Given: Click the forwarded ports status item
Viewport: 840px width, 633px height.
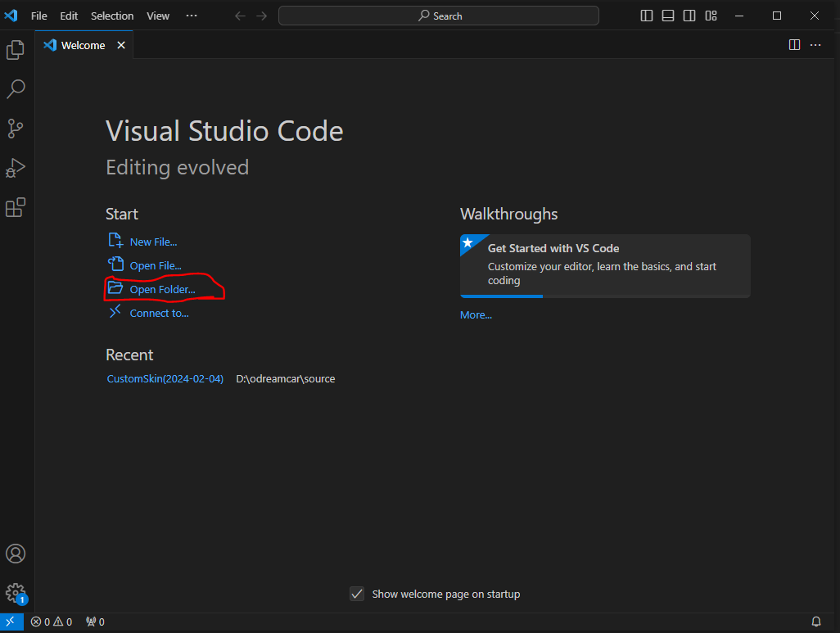Looking at the screenshot, I should tap(95, 622).
